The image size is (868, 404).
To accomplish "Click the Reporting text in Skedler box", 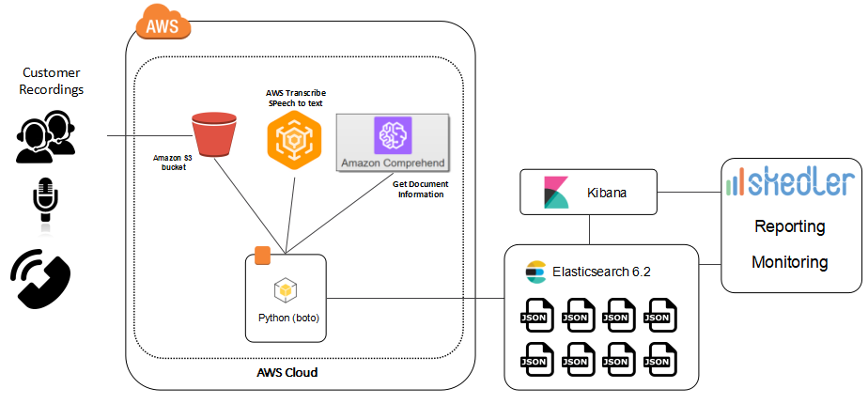I will tap(790, 227).
